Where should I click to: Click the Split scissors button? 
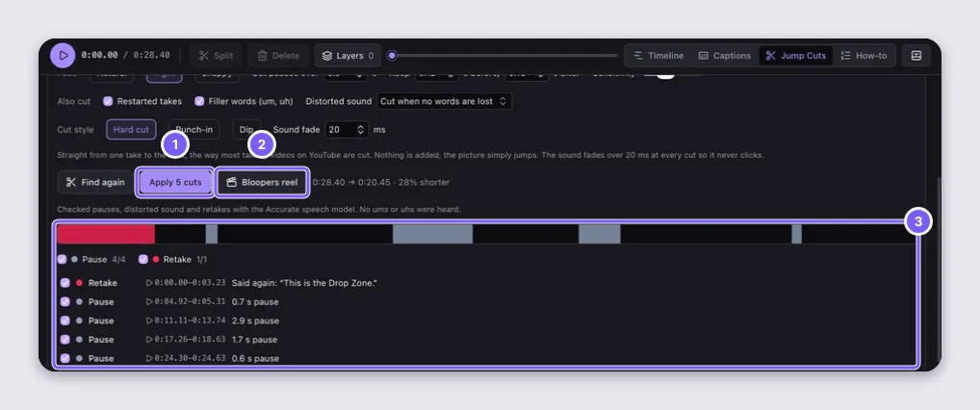tap(216, 56)
